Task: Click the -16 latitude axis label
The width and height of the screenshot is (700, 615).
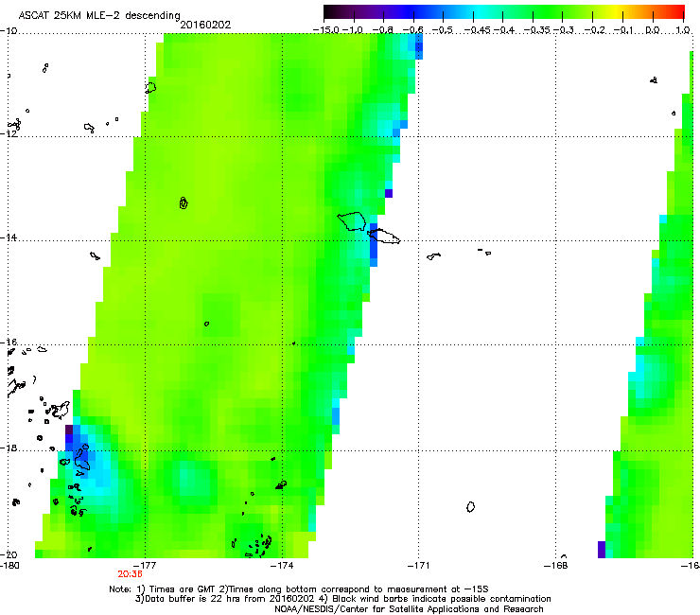Action: 9,343
